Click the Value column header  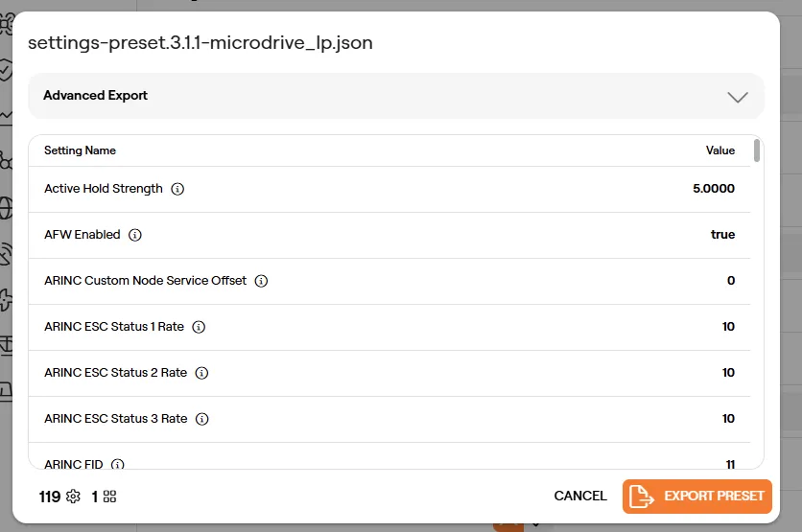720,150
